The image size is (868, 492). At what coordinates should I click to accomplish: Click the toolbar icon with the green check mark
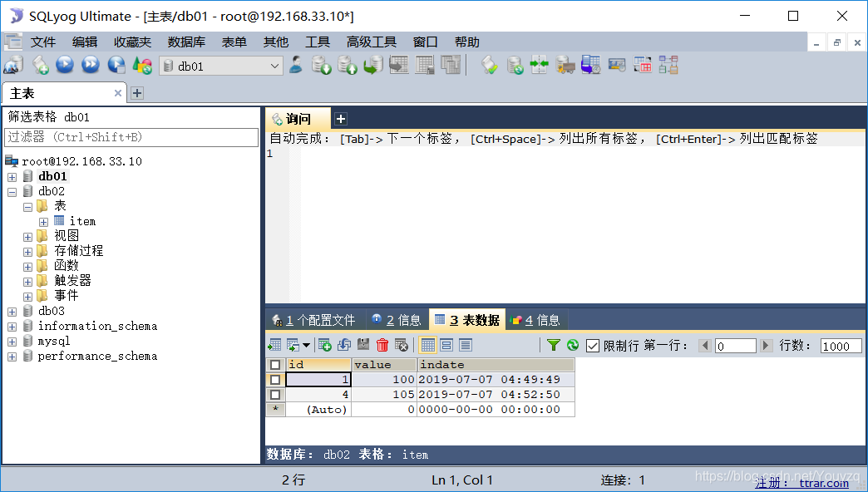pos(488,66)
